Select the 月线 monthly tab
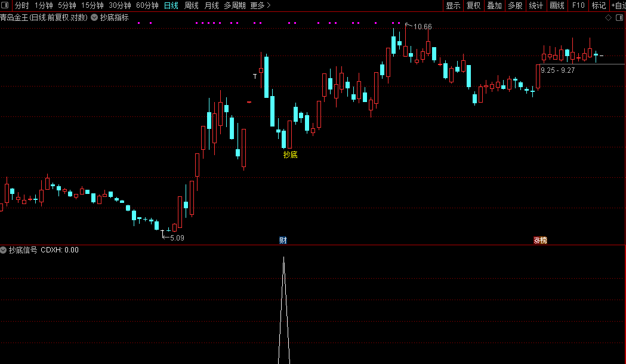 tap(212, 5)
